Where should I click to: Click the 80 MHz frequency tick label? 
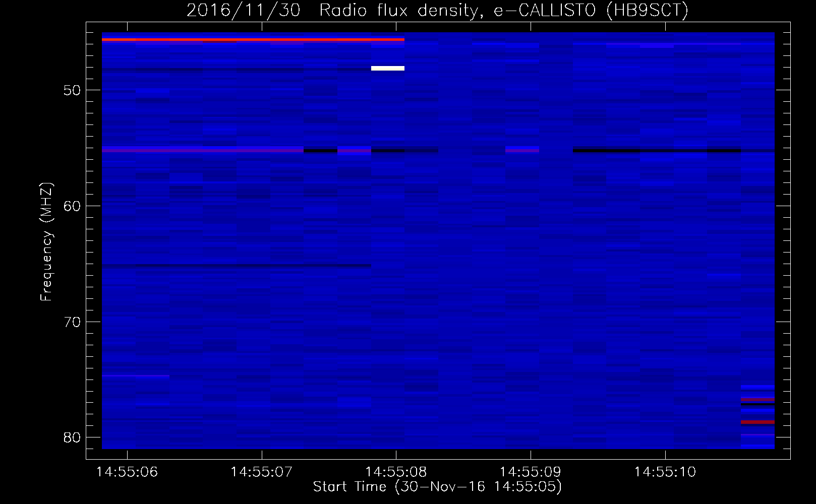click(73, 437)
